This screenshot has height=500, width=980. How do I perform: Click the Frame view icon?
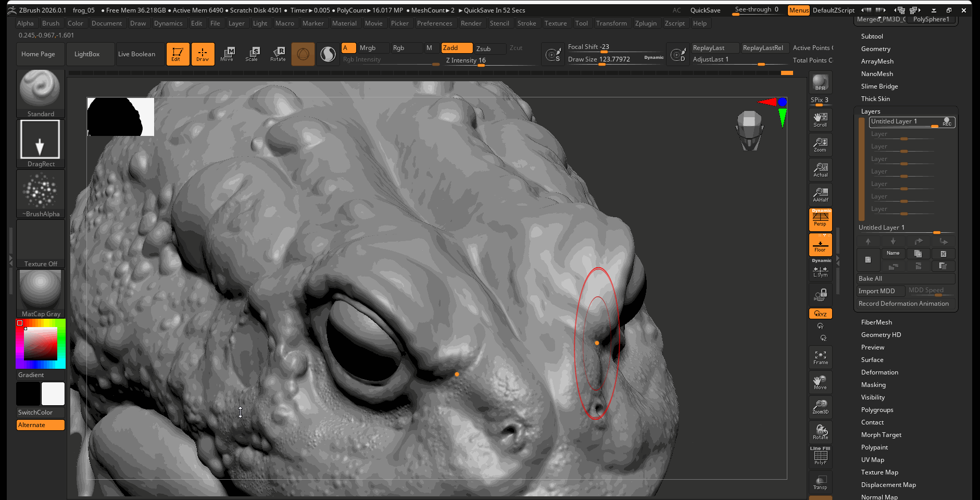[820, 357]
